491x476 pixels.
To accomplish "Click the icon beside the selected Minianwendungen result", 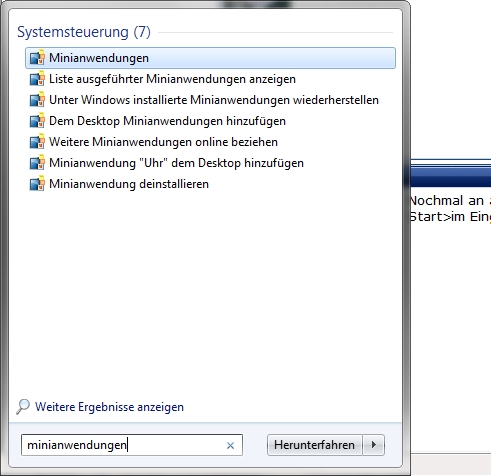I will pos(37,58).
